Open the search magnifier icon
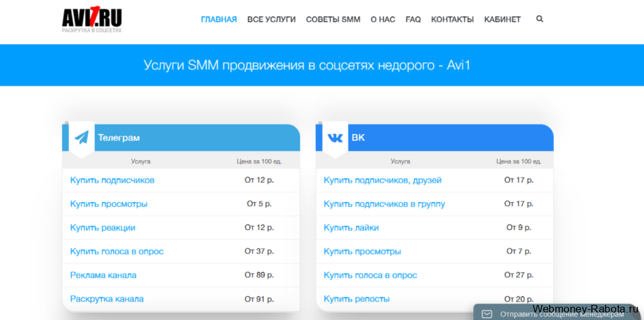 tap(540, 19)
